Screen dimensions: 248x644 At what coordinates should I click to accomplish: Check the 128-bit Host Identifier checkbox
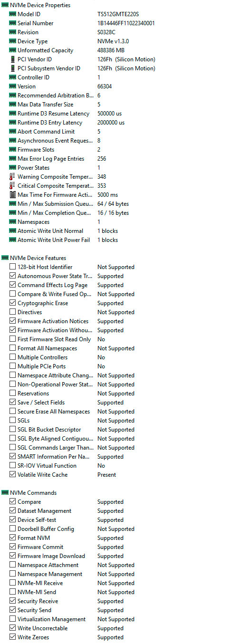pyautogui.click(x=13, y=267)
